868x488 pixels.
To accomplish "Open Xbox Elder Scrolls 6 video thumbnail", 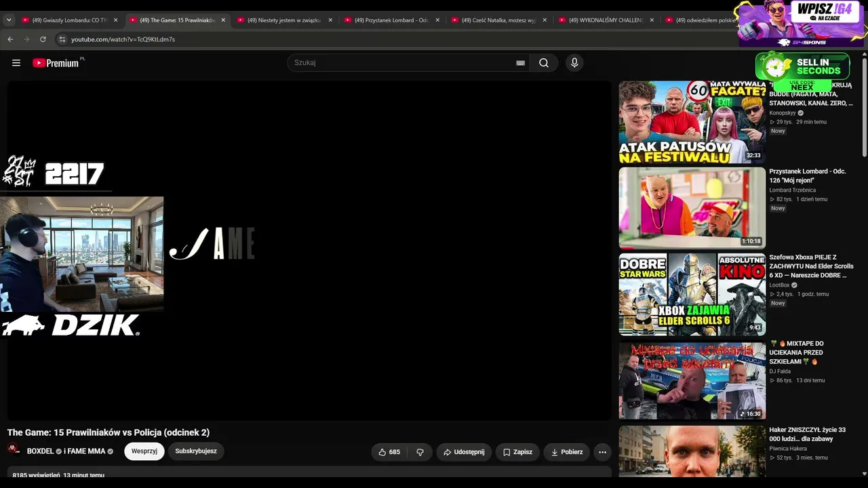I will tap(692, 295).
